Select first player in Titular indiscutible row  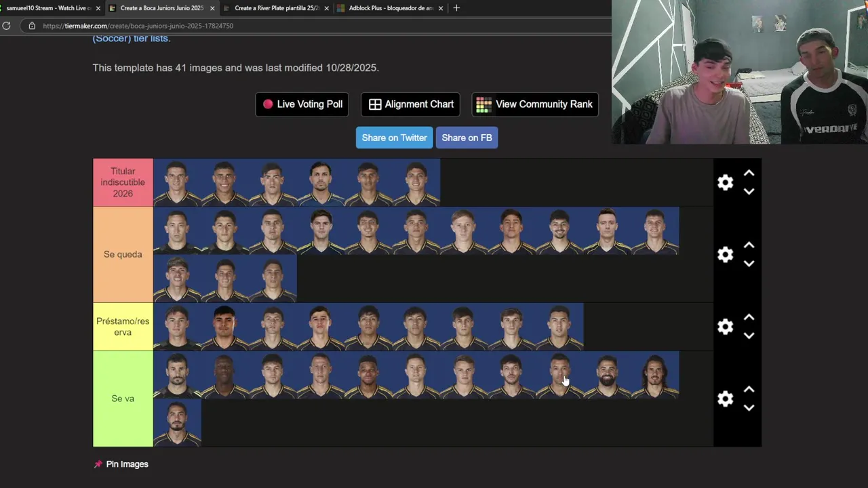[177, 182]
